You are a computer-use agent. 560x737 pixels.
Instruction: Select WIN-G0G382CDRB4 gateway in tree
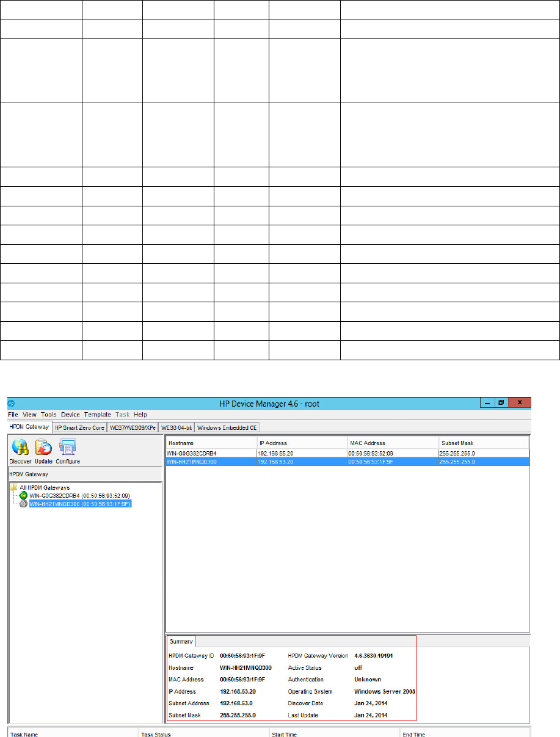[79, 495]
